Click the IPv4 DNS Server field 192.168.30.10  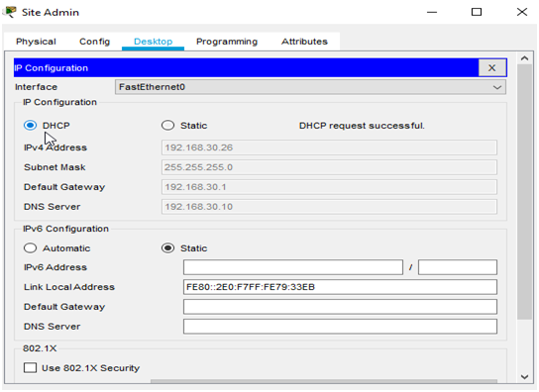pos(329,207)
